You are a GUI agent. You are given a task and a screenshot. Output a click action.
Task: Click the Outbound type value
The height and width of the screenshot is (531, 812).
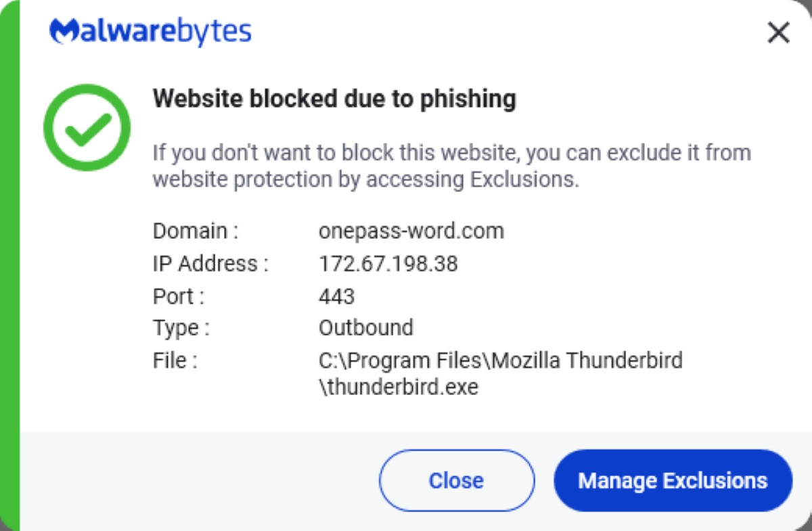click(x=365, y=328)
